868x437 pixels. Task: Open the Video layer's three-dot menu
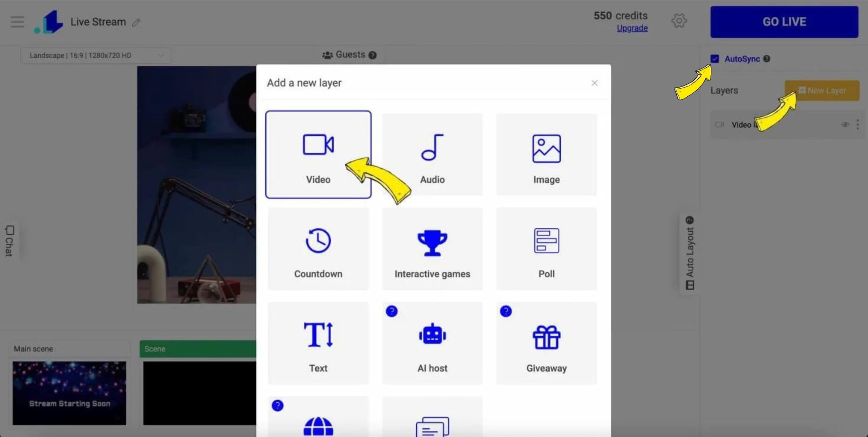(858, 125)
